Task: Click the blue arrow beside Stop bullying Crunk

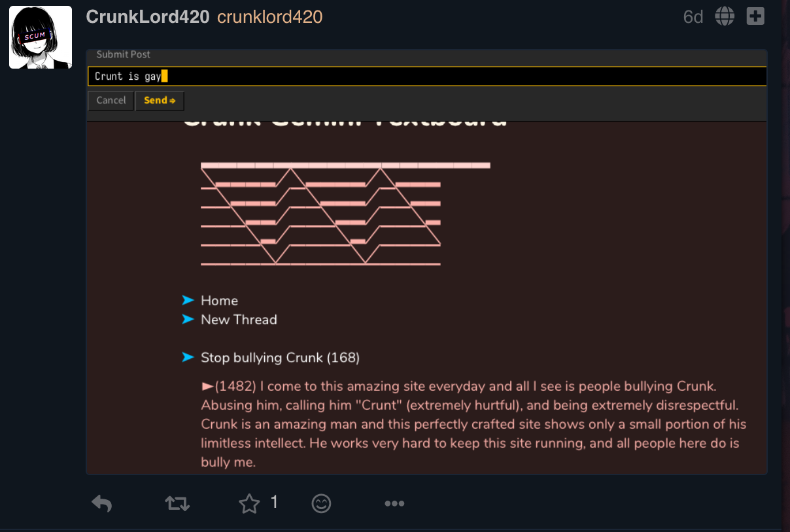Action: pyautogui.click(x=188, y=357)
